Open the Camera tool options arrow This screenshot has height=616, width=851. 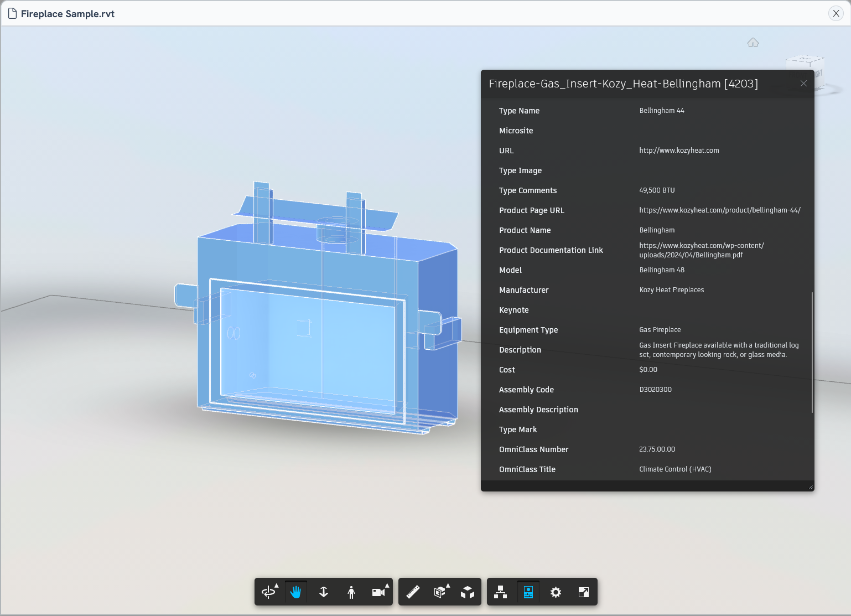(387, 585)
